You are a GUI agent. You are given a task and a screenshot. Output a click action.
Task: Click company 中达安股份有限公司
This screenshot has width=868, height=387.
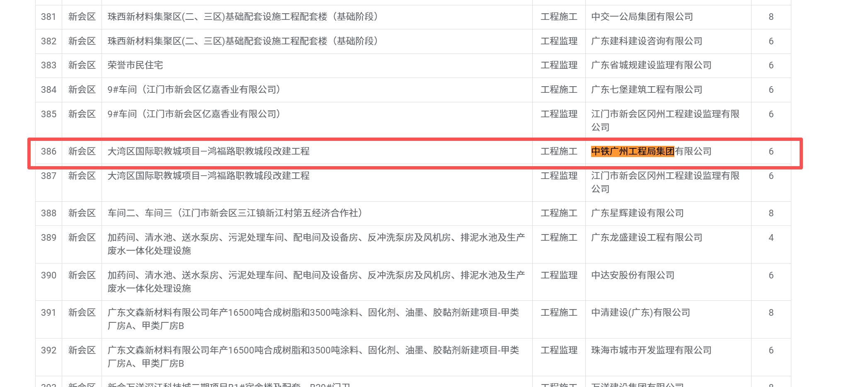point(633,276)
